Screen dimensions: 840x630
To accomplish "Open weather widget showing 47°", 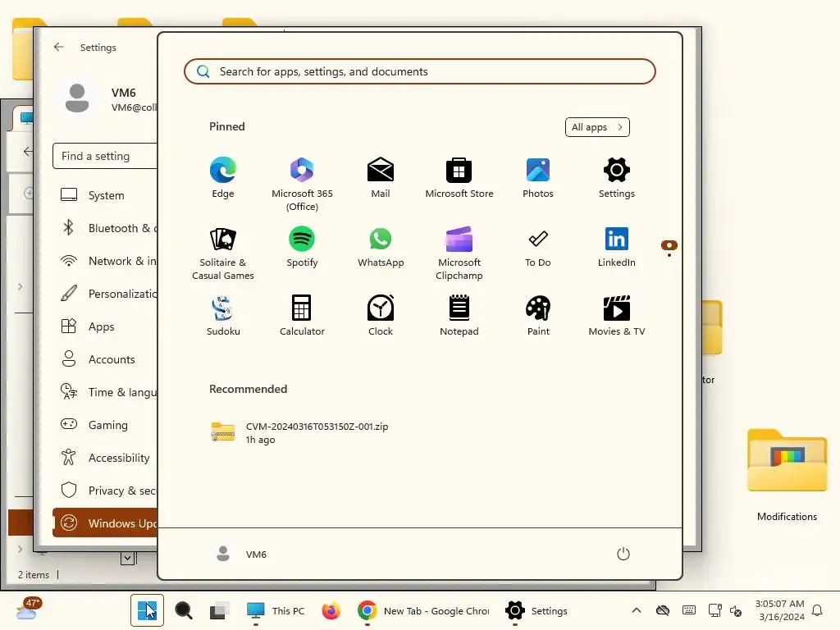I will click(28, 609).
